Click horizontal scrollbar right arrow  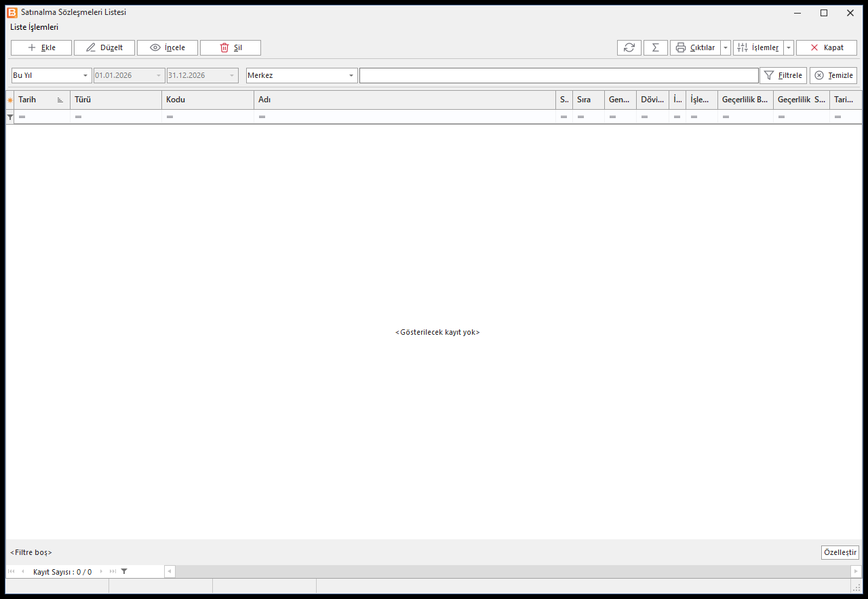[x=856, y=571]
